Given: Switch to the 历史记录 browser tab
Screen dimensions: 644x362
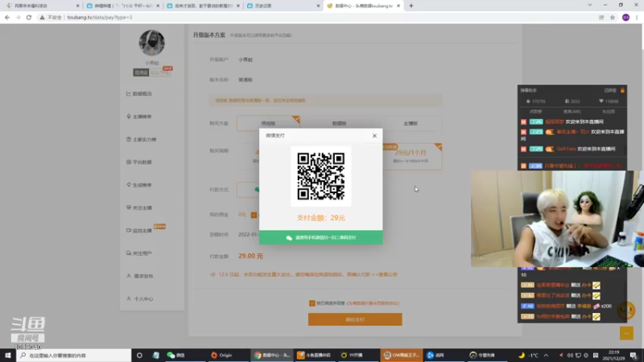Looking at the screenshot, I should click(x=283, y=6).
